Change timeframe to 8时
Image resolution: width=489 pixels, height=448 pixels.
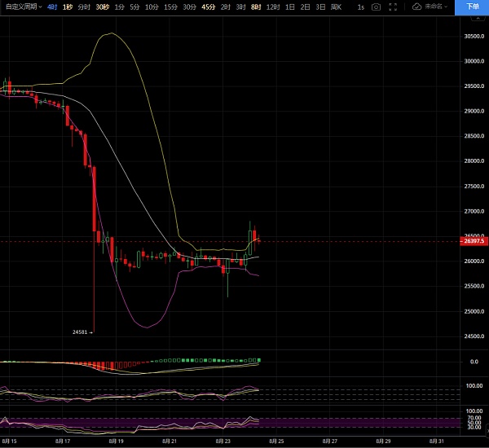(257, 7)
